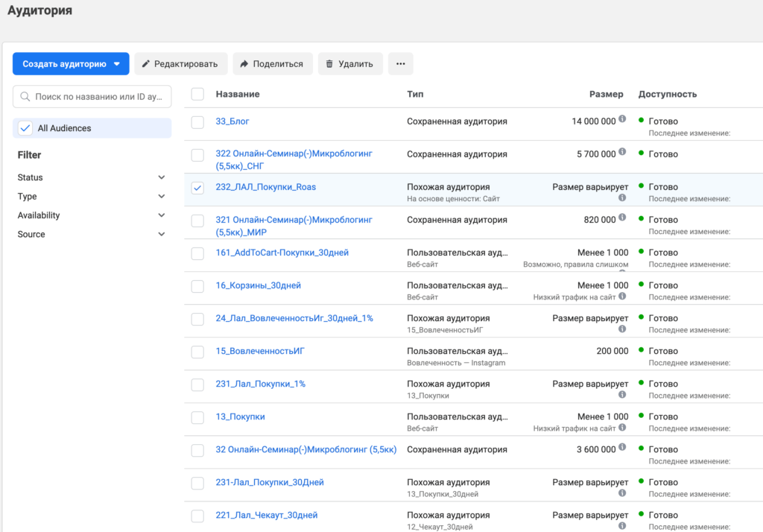Click the info icon beside 5 700 000 size

tap(622, 153)
